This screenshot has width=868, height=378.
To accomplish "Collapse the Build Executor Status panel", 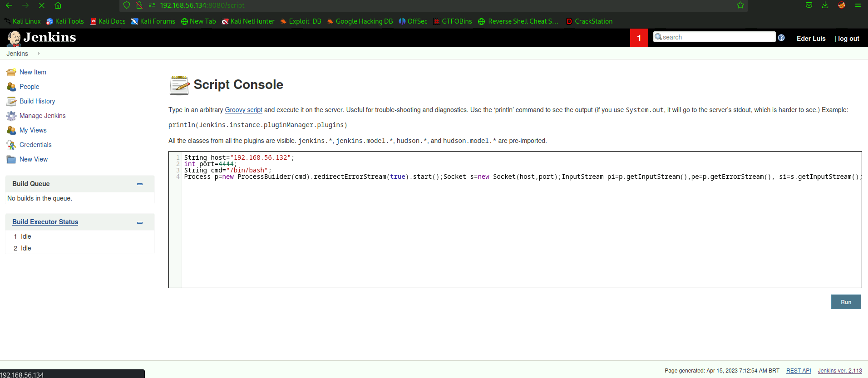I will pyautogui.click(x=140, y=222).
